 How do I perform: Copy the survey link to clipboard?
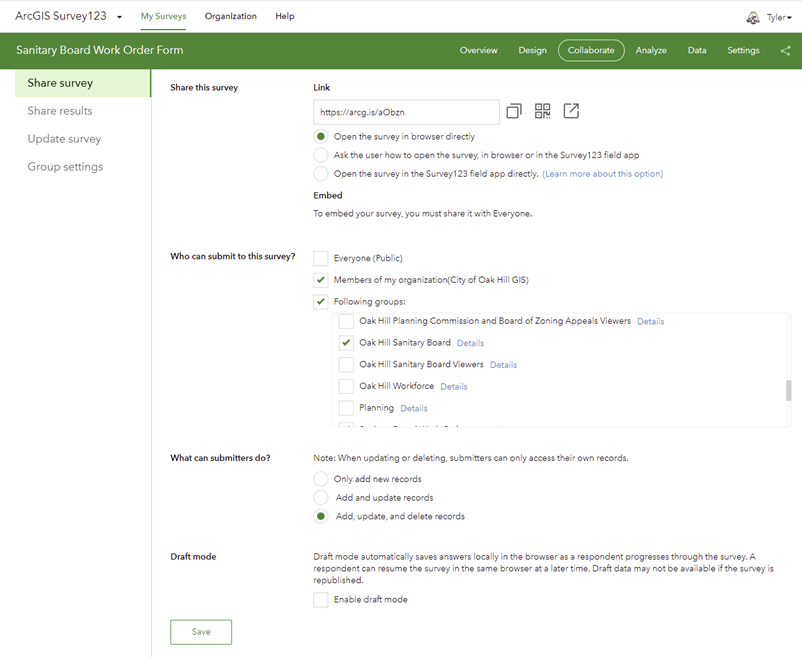[x=514, y=111]
